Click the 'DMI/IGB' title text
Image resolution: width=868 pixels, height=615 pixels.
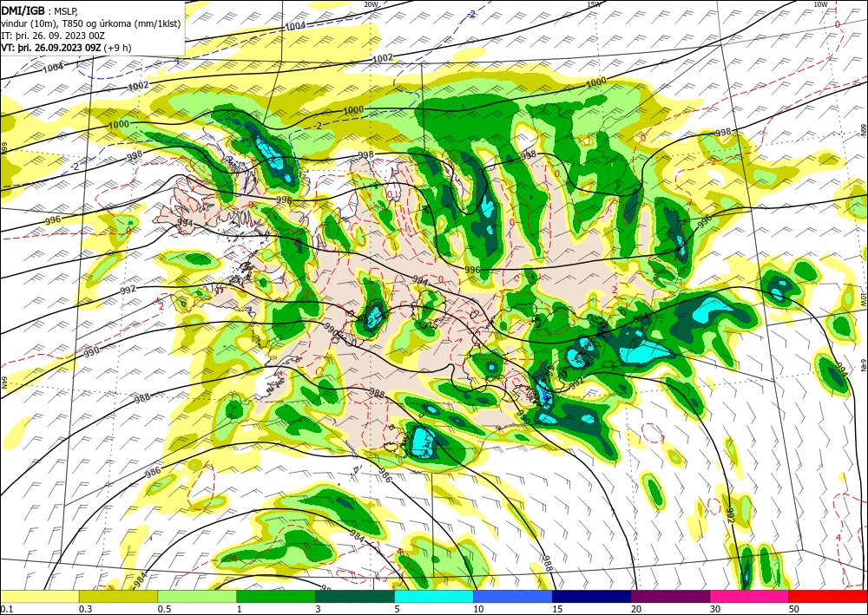[x=23, y=10]
